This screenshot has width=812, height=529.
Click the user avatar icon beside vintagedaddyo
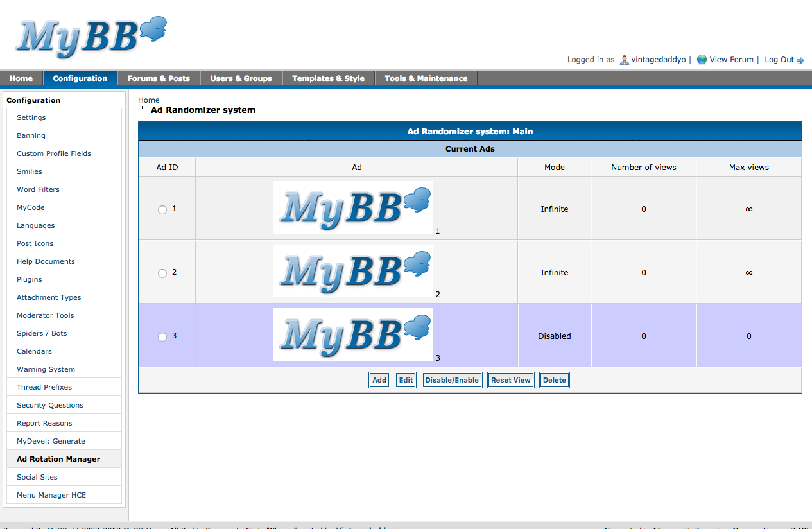coord(624,60)
